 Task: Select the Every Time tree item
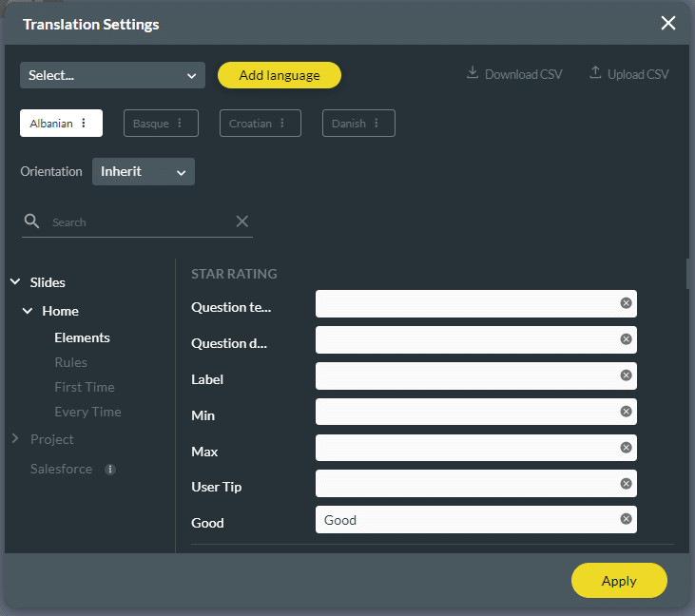click(x=87, y=412)
